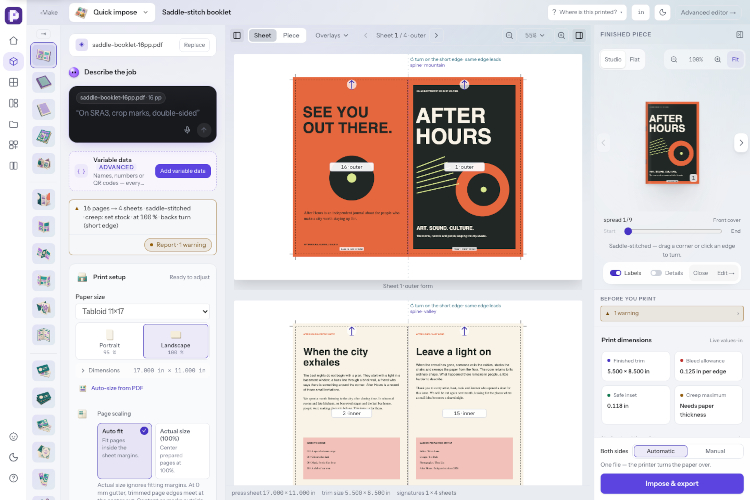Click the Replace file button
This screenshot has width=750, height=500.
coord(195,45)
